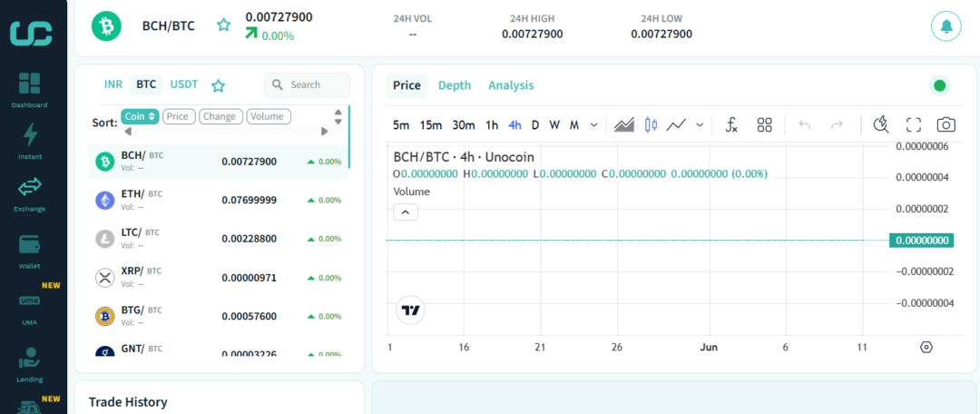Toggle chart fullscreen mode icon
This screenshot has height=414, width=980.
914,125
